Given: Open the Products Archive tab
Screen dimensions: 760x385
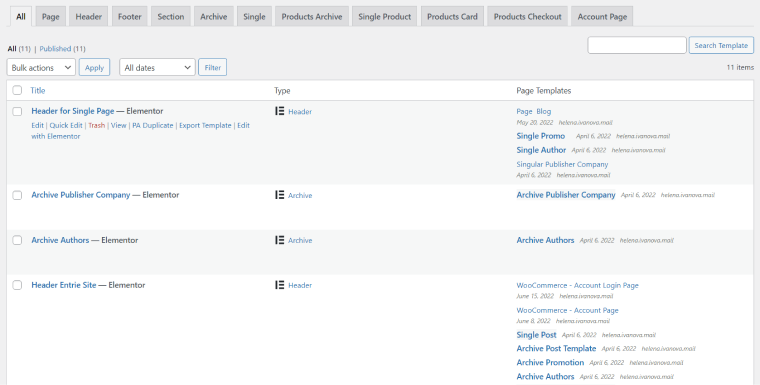Looking at the screenshot, I should tap(312, 16).
